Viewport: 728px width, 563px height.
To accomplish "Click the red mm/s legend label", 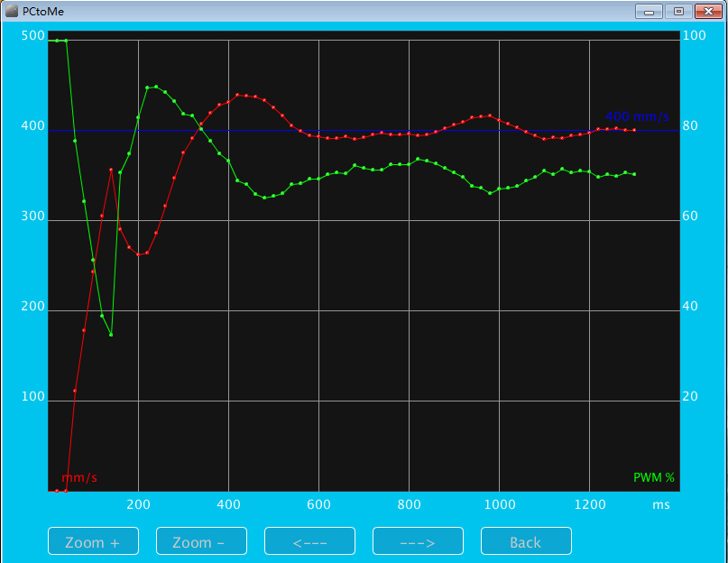I will [79, 477].
